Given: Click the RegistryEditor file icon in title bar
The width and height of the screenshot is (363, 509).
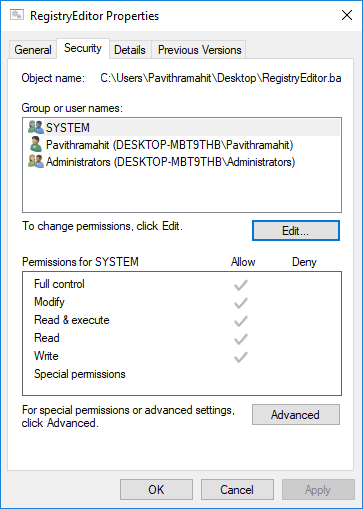Looking at the screenshot, I should [x=17, y=15].
